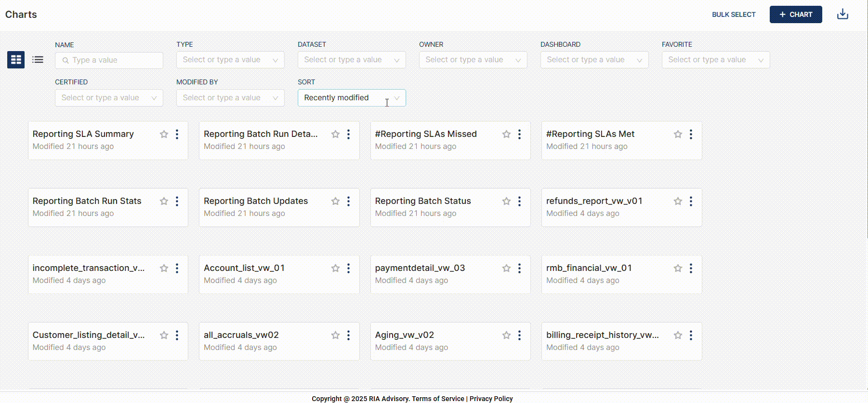Open three-dot menu on paymentdetail_vw_03 card

coord(519,269)
